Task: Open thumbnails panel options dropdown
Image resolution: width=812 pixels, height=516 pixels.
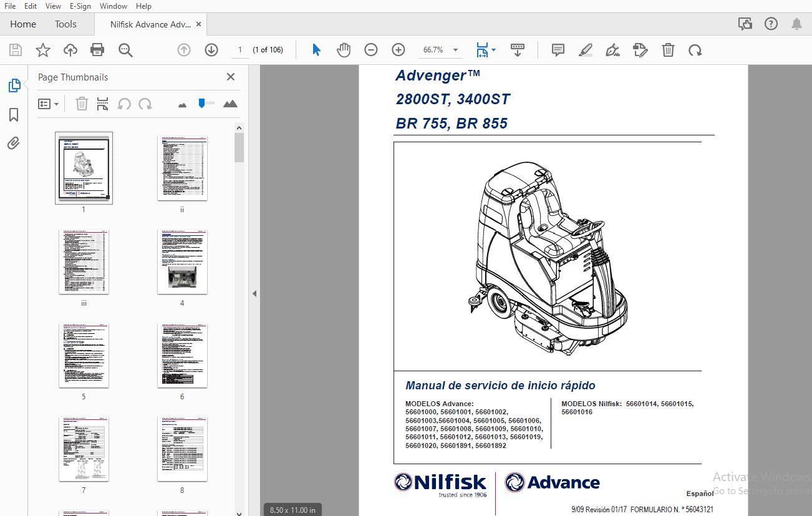Action: (x=48, y=104)
